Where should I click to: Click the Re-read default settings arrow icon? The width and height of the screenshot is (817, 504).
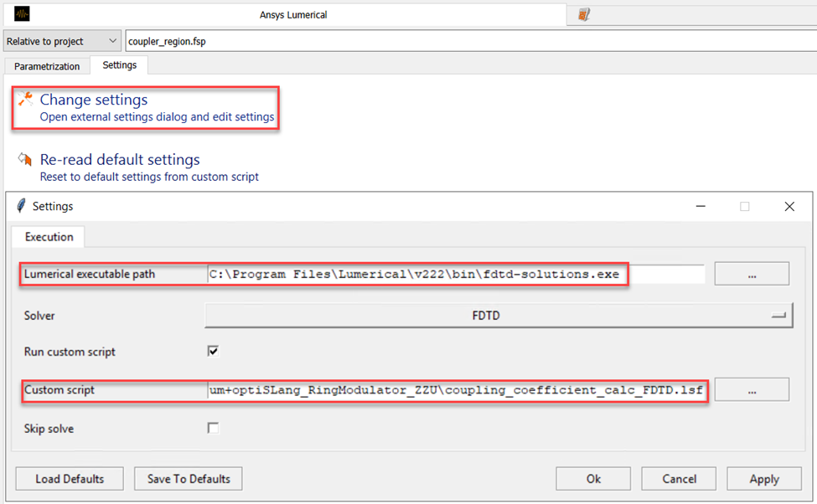(25, 159)
